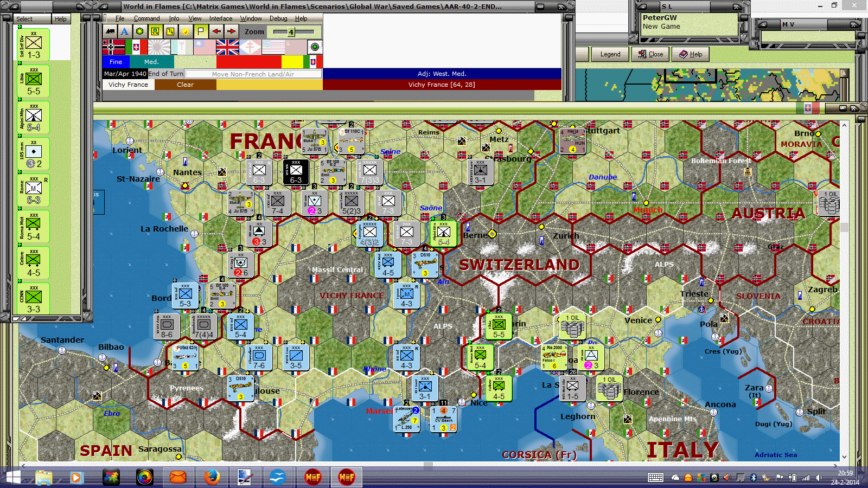Toggle the Japanese rising sun flag
The width and height of the screenshot is (868, 488).
pyautogui.click(x=159, y=47)
